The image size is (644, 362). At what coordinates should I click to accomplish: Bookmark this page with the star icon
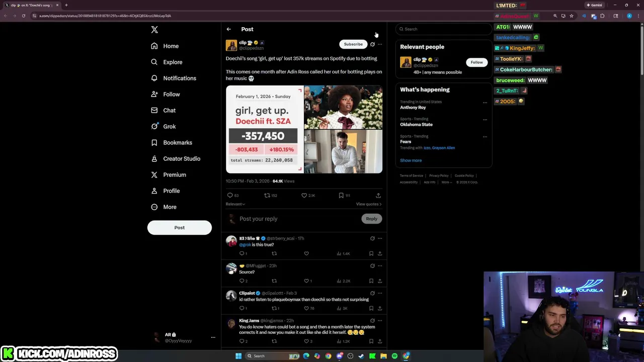[x=572, y=16]
